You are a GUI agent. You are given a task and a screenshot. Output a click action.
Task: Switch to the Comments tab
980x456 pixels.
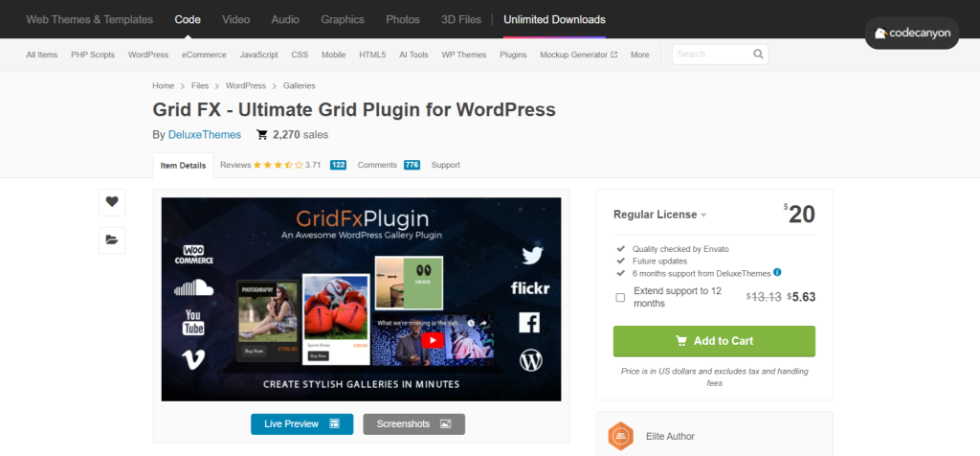pyautogui.click(x=377, y=165)
